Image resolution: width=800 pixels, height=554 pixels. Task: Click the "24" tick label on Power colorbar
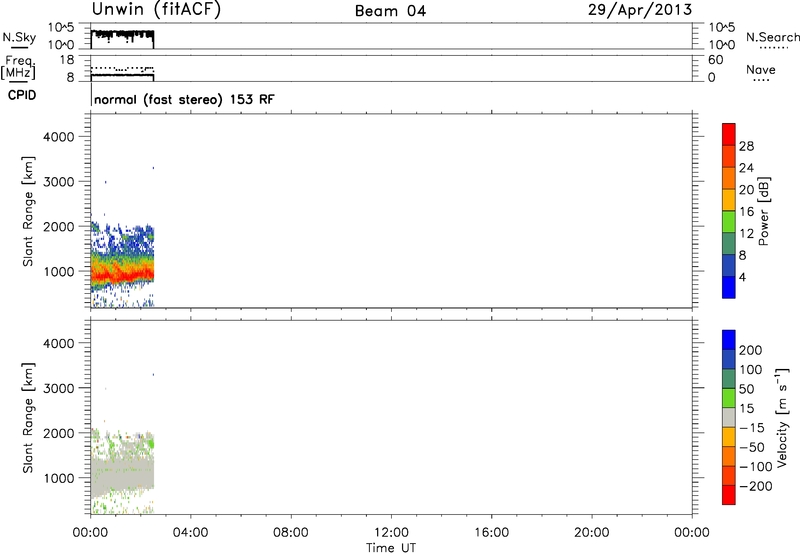(x=746, y=168)
